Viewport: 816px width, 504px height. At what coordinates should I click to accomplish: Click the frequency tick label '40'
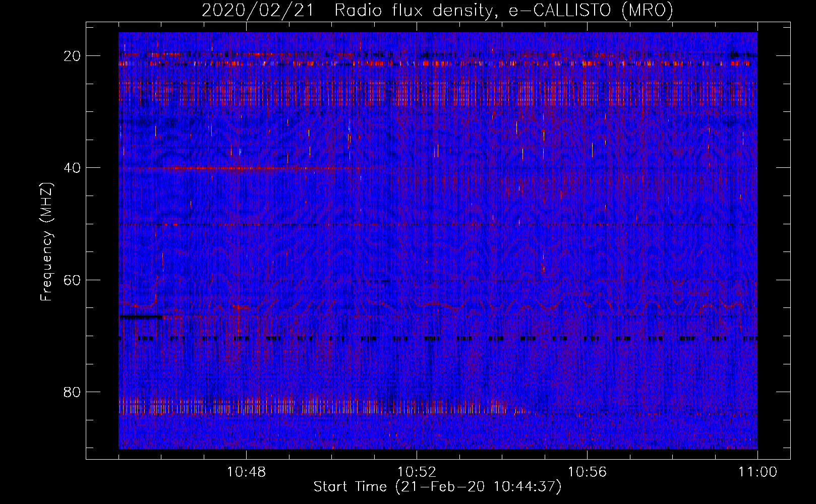[73, 168]
